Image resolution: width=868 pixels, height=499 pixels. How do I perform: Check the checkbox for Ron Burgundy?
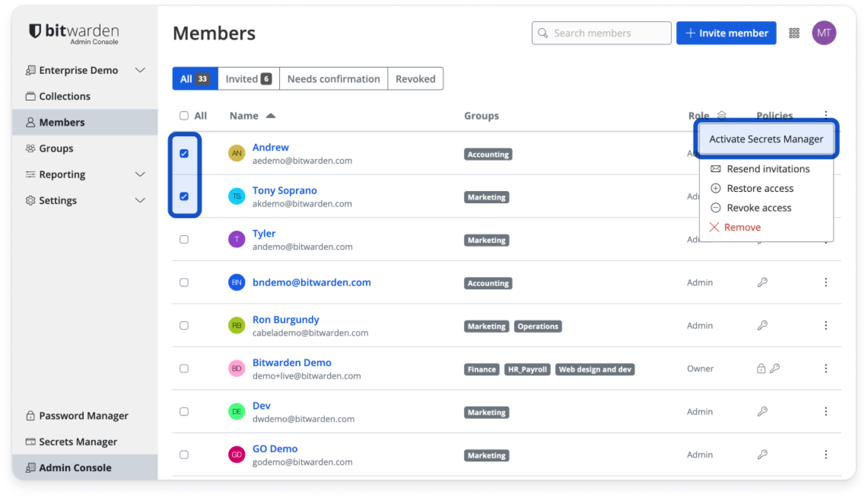click(184, 325)
